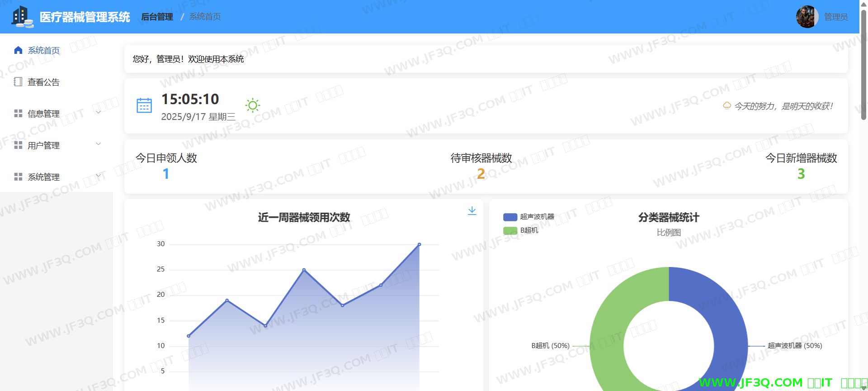868x391 pixels.
Task: Click the green sun weather icon
Action: click(x=253, y=106)
